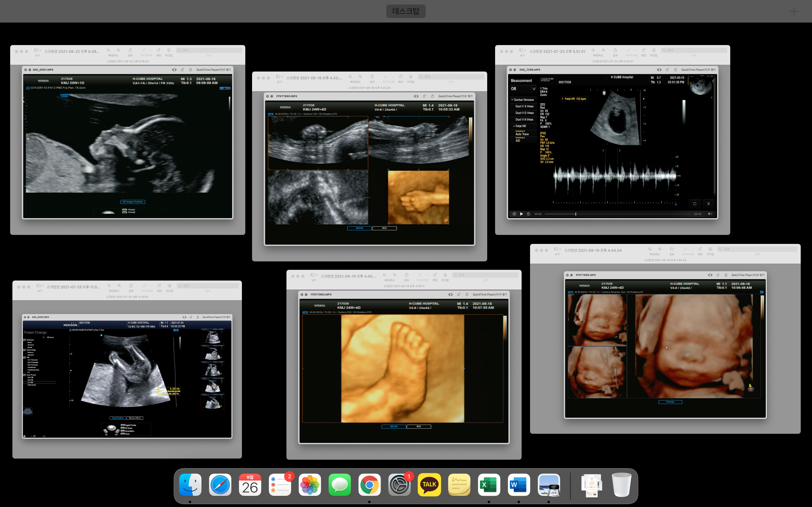This screenshot has width=812, height=507.
Task: Open KakaoTalk from the dock
Action: pyautogui.click(x=429, y=484)
